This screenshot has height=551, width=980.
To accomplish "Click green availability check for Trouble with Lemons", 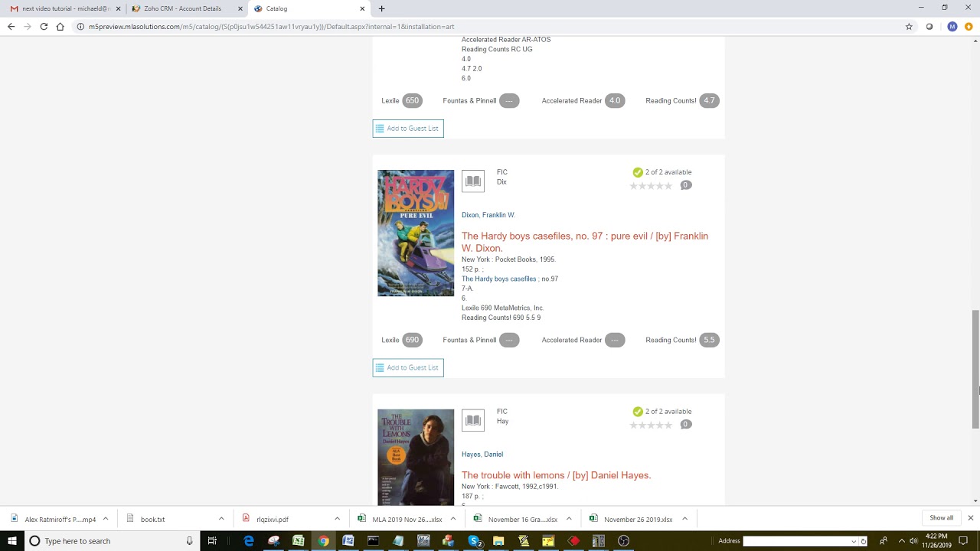I will (638, 412).
